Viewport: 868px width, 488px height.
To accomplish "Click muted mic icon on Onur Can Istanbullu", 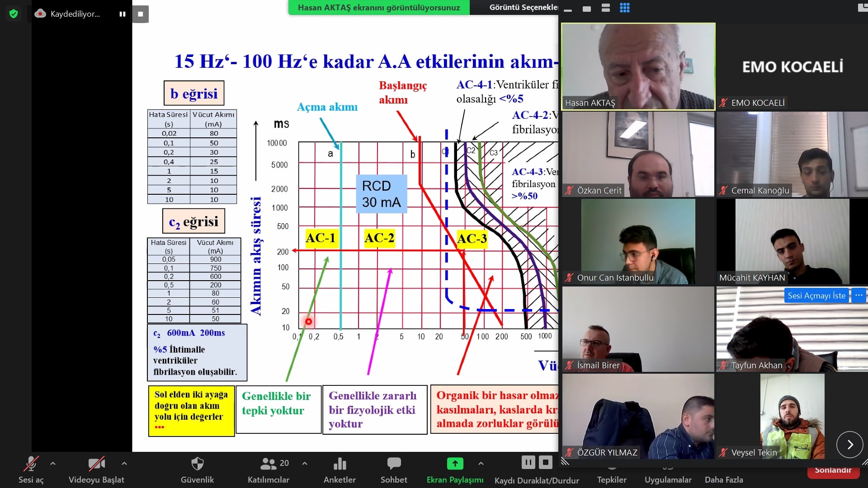I will pyautogui.click(x=570, y=278).
